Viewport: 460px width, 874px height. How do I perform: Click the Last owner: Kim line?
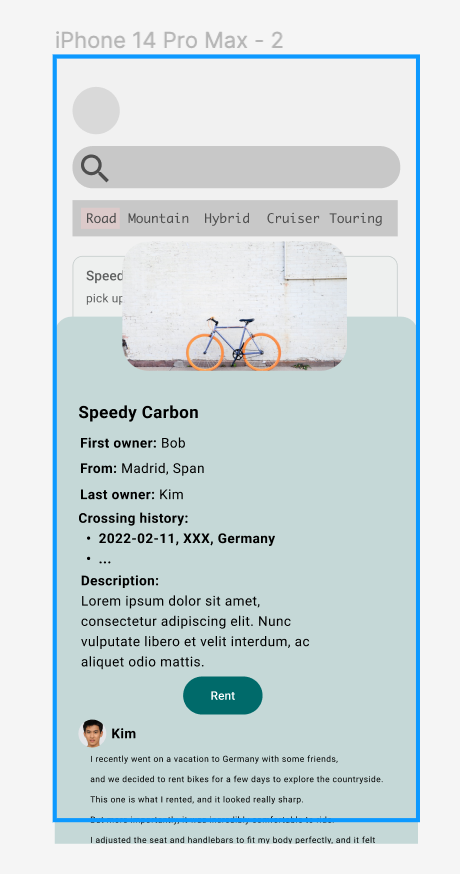(x=132, y=494)
